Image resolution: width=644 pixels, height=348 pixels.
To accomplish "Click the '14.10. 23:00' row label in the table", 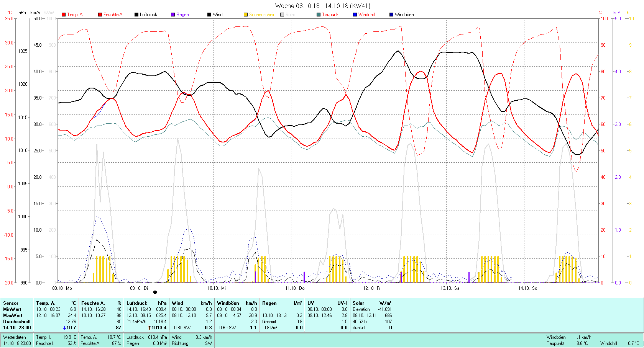I will pos(17,328).
